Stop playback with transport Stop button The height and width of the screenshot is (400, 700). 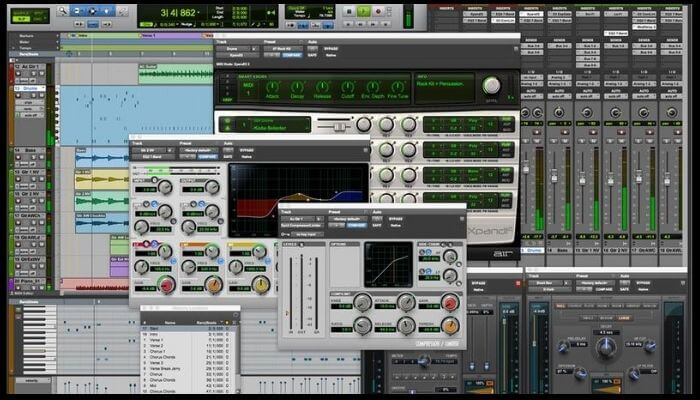pos(349,11)
